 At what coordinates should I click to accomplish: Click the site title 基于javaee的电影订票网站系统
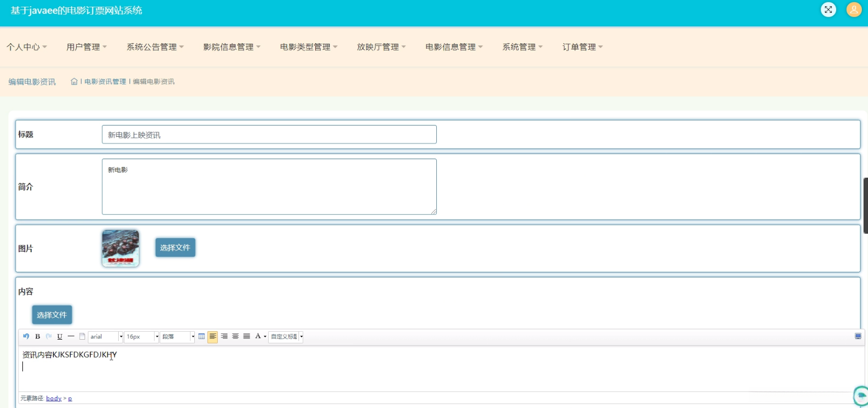pos(76,10)
